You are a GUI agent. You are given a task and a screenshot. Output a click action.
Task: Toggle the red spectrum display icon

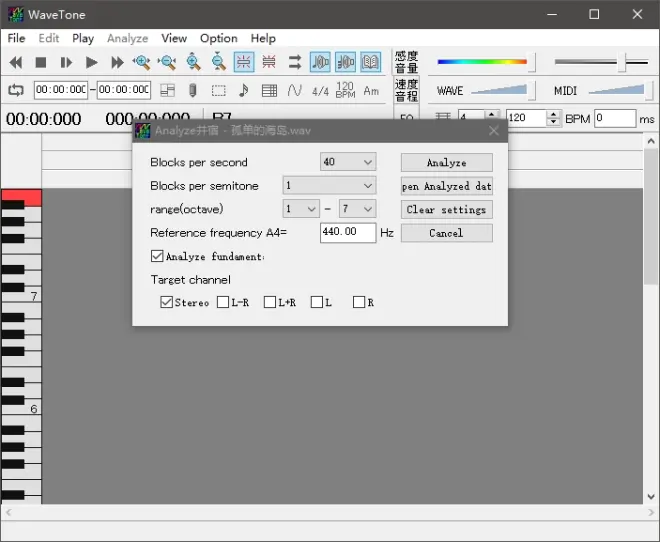[269, 62]
